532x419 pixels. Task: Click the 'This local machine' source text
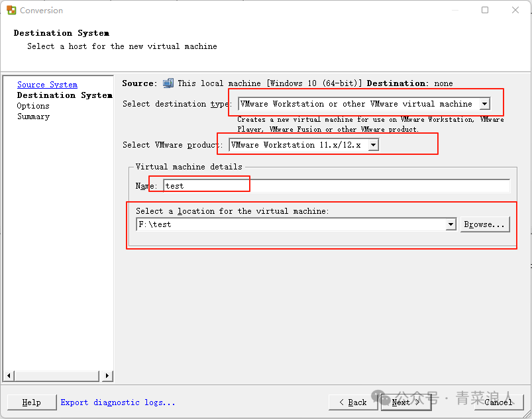click(x=270, y=83)
